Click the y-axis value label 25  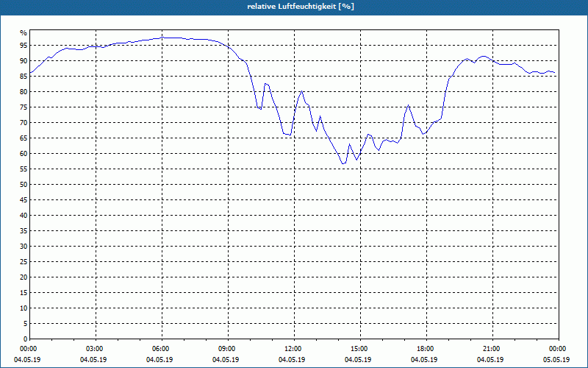(x=24, y=262)
